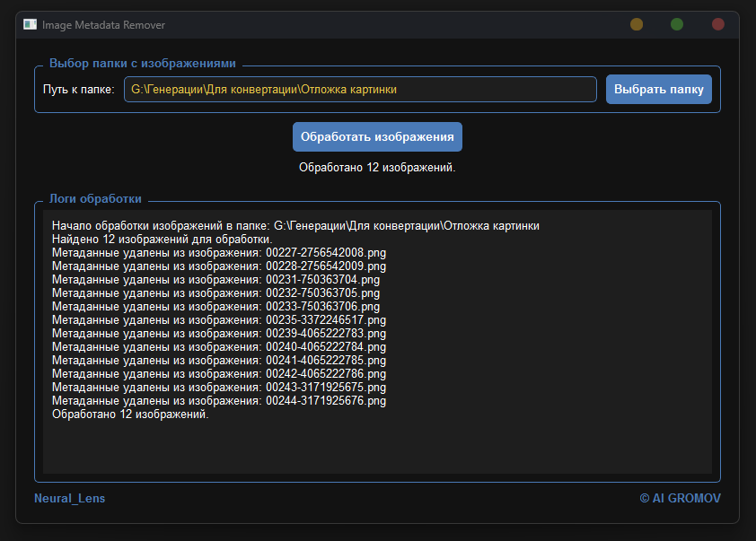Select log line for 00231-750363704.png

click(x=216, y=280)
